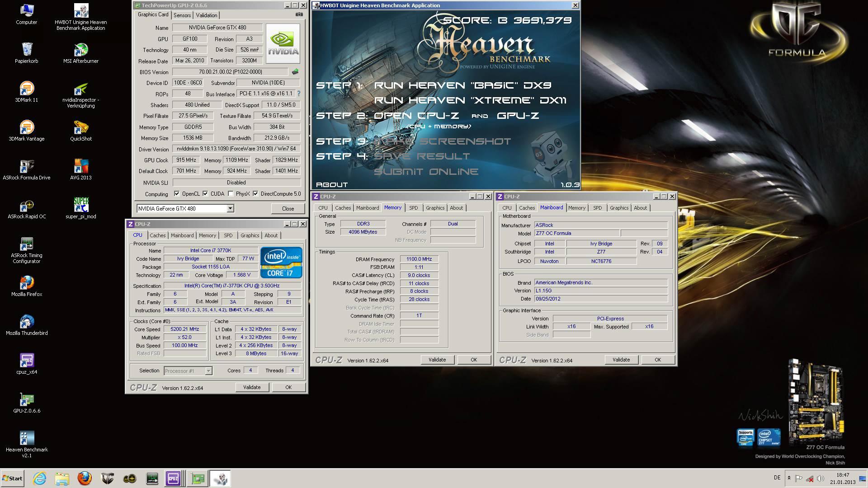Screen dimensions: 868x488
Task: Click Submit Online in Heaven app
Action: coord(426,172)
